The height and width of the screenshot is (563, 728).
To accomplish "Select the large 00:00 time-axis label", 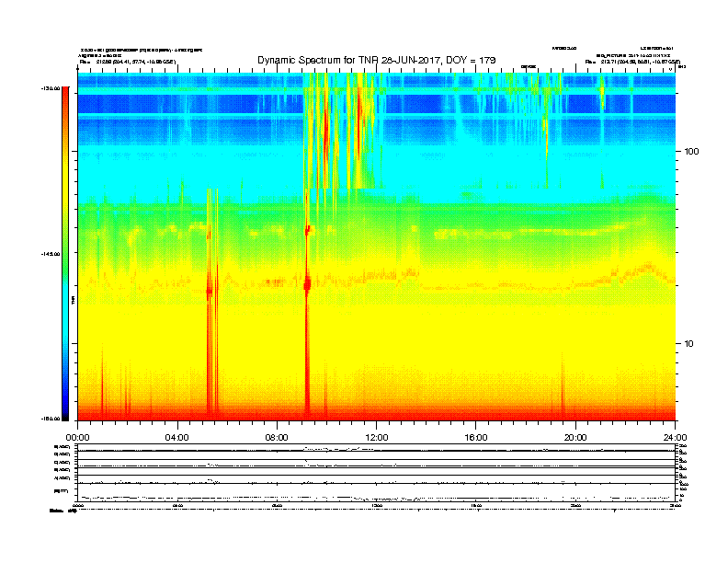I will coord(77,438).
